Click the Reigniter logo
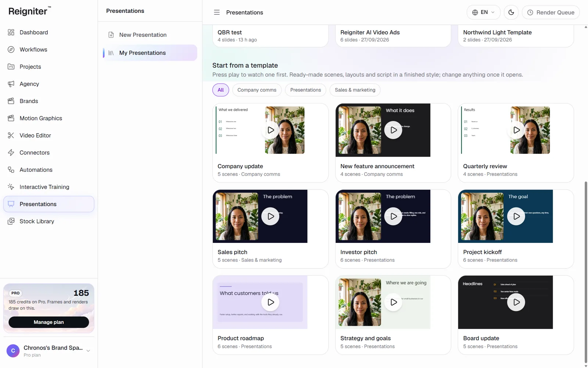Image resolution: width=588 pixels, height=368 pixels. pyautogui.click(x=30, y=11)
